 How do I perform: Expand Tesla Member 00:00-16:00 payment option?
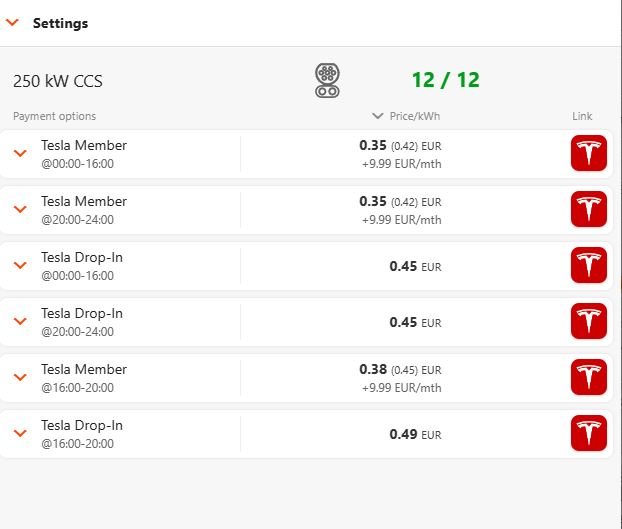(x=19, y=154)
